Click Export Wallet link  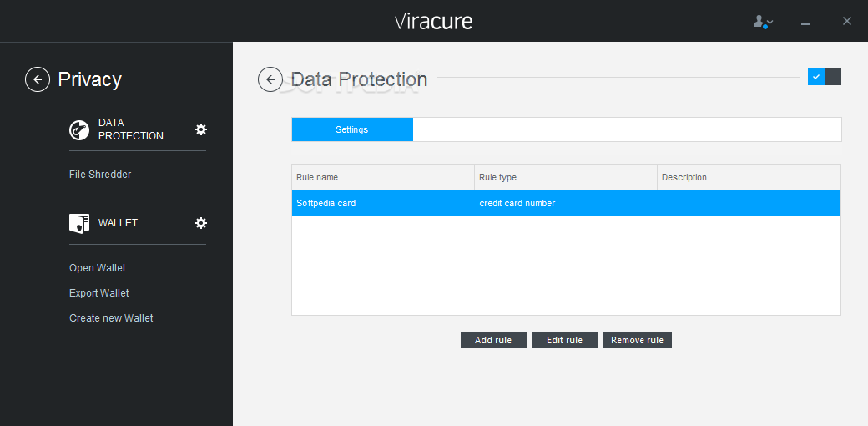[x=99, y=293]
